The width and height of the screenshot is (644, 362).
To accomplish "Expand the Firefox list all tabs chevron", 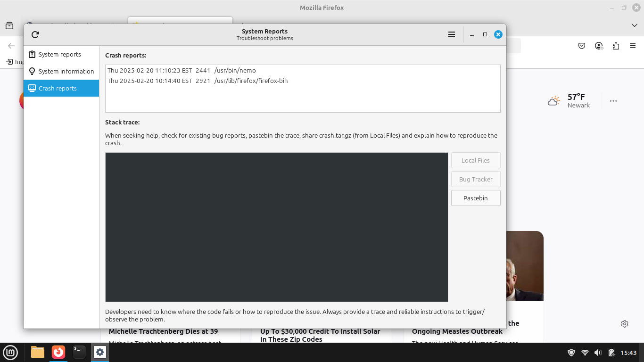I will point(634,25).
